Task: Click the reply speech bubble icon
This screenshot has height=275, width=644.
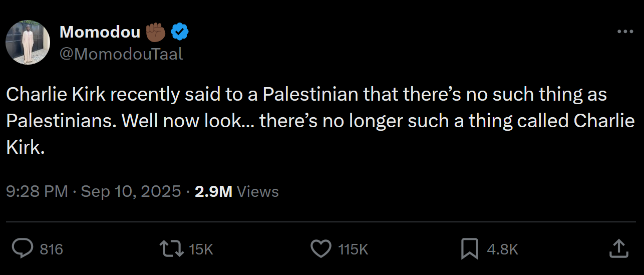Action: point(23,248)
